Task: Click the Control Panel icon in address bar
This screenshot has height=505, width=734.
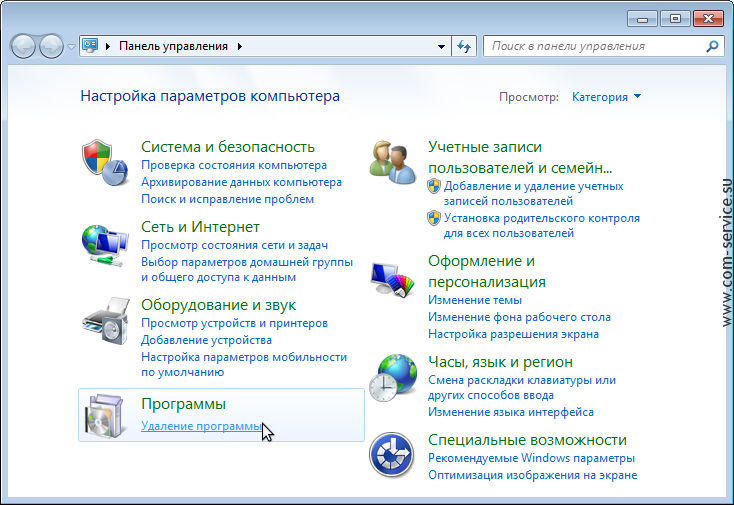Action: tap(90, 45)
